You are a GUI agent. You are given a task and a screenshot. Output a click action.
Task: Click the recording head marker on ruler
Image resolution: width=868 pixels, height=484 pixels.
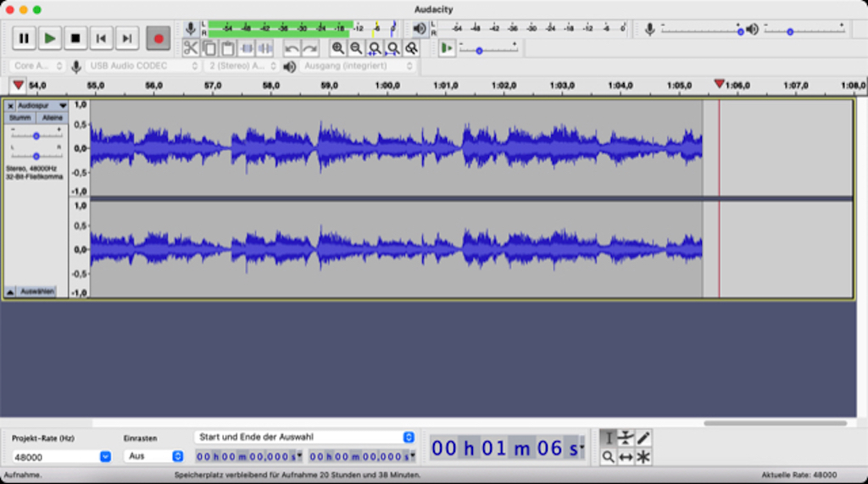pos(719,84)
